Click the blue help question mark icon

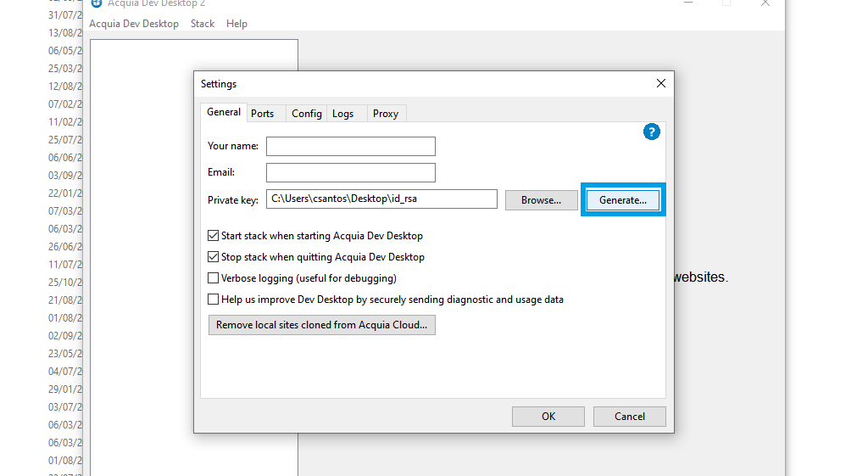click(x=651, y=132)
